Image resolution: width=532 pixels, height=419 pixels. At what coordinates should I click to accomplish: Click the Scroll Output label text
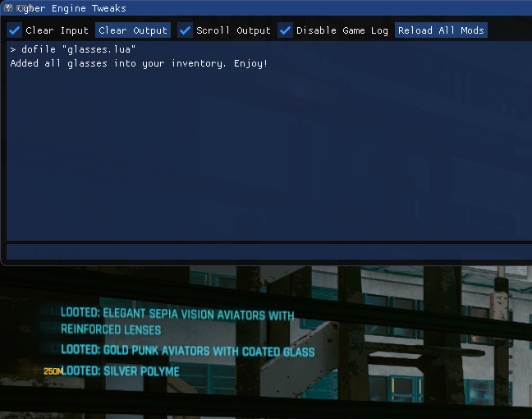pyautogui.click(x=233, y=30)
